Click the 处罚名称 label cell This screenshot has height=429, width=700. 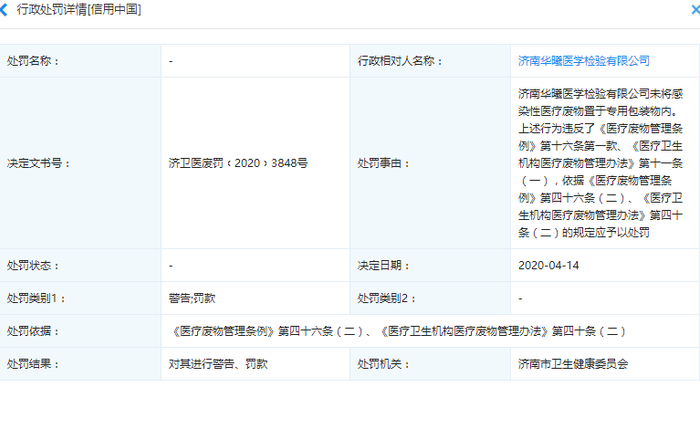tap(80, 61)
